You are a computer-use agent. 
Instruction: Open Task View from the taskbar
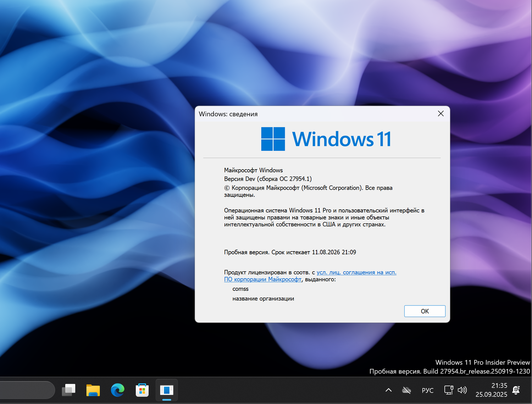coord(68,390)
